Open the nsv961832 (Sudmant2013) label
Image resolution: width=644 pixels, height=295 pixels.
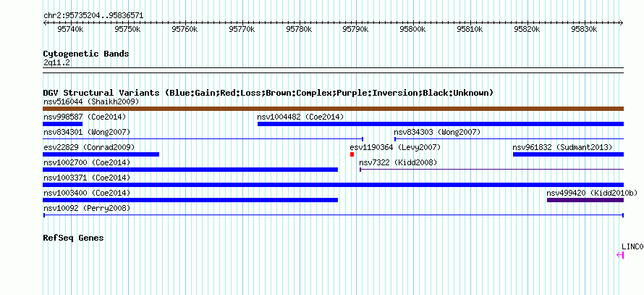[x=562, y=147]
